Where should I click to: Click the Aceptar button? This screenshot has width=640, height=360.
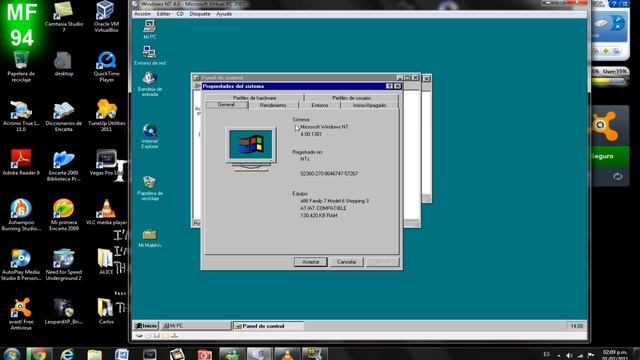[311, 262]
